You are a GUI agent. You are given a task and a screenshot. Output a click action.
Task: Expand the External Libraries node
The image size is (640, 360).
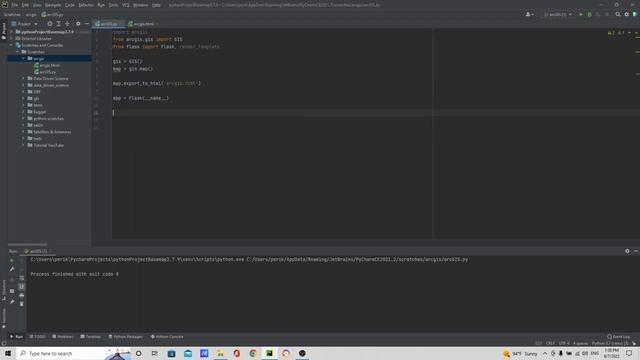click(11, 38)
